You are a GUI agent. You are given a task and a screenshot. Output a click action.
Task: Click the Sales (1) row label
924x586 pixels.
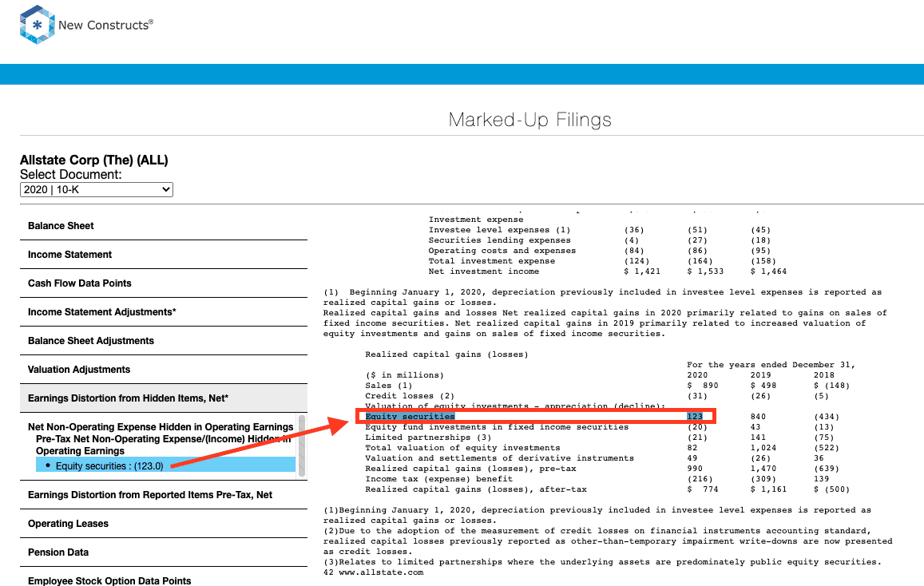pos(389,386)
